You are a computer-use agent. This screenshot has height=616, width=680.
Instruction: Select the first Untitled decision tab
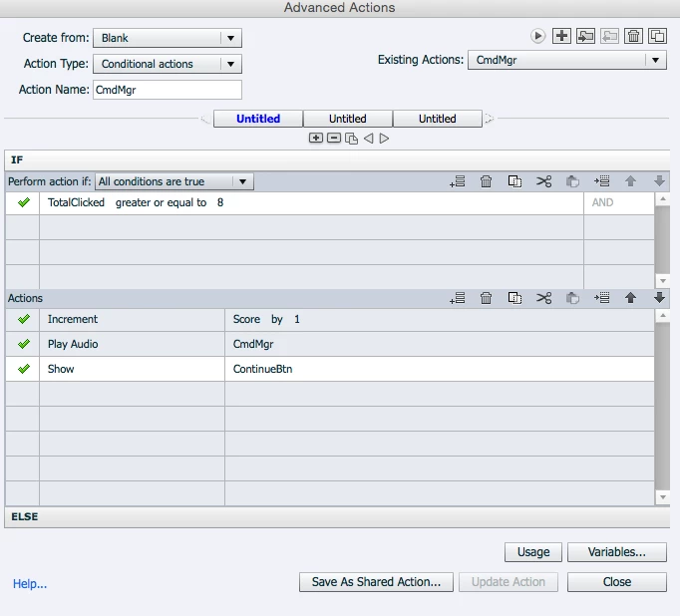coord(258,119)
